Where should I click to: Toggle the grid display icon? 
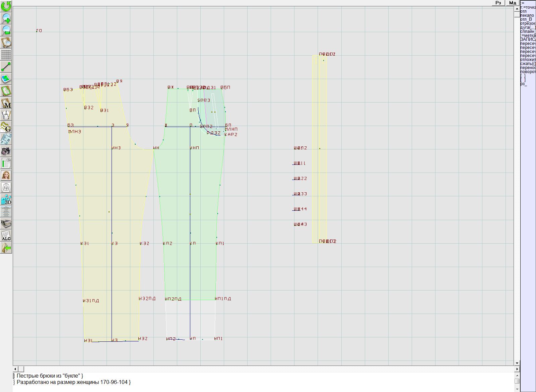pyautogui.click(x=6, y=55)
